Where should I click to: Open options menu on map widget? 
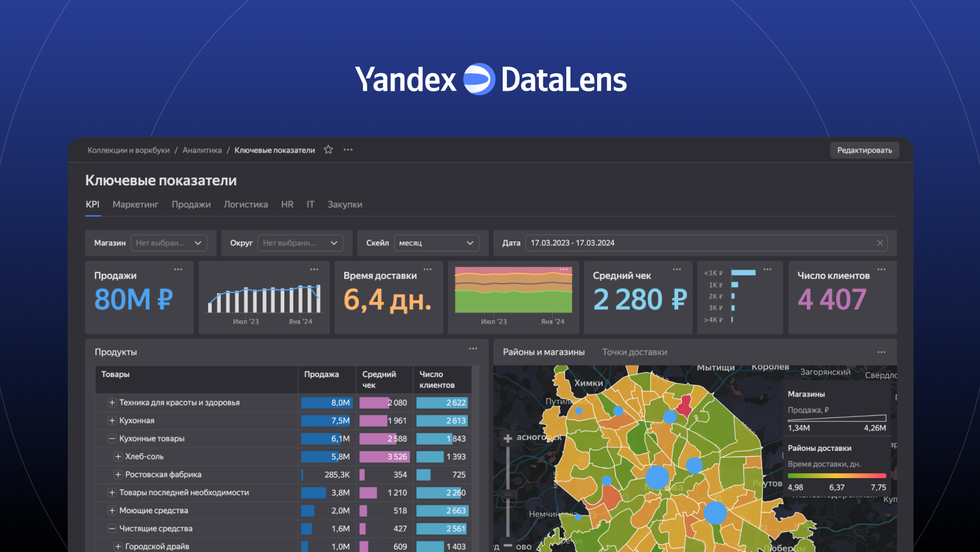coord(881,352)
